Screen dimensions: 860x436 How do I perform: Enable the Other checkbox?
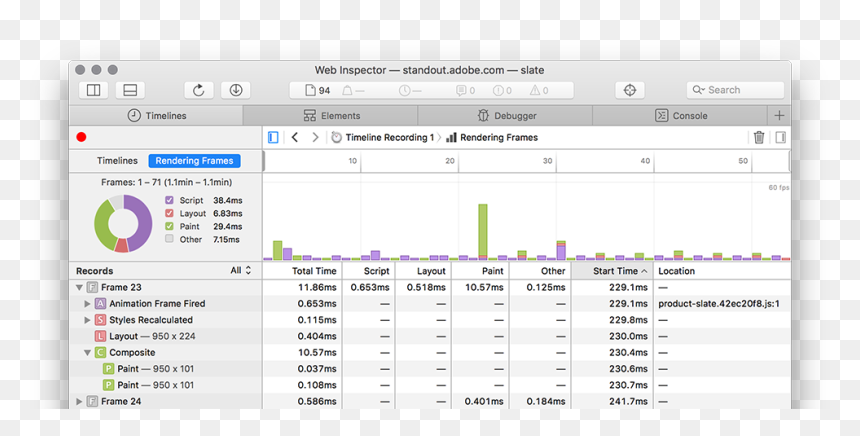pos(169,239)
